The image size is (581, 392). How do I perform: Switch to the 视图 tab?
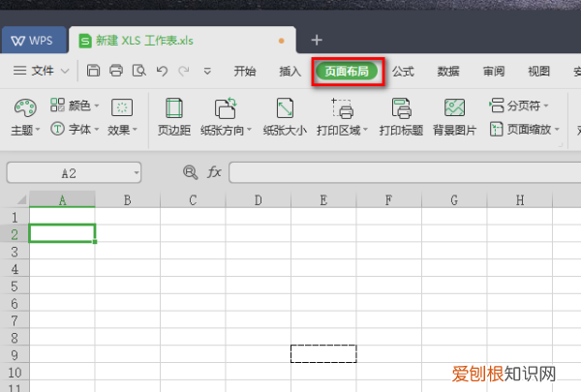(538, 71)
